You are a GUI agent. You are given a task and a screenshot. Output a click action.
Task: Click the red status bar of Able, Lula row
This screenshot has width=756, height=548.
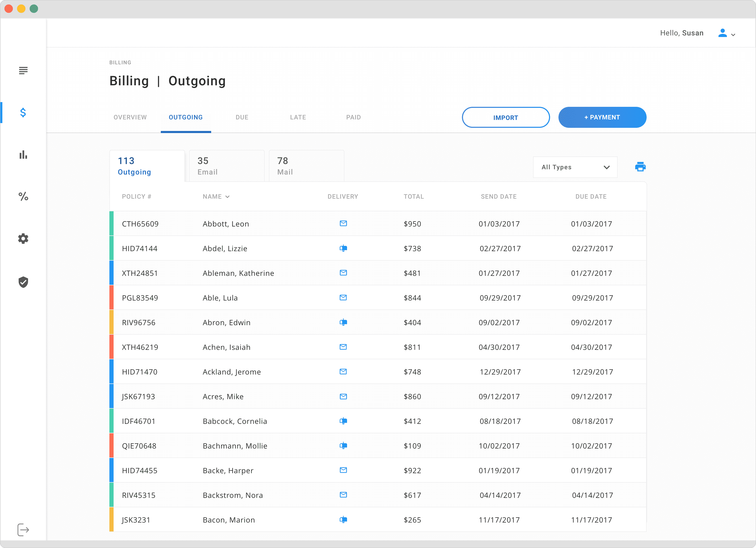tap(111, 298)
